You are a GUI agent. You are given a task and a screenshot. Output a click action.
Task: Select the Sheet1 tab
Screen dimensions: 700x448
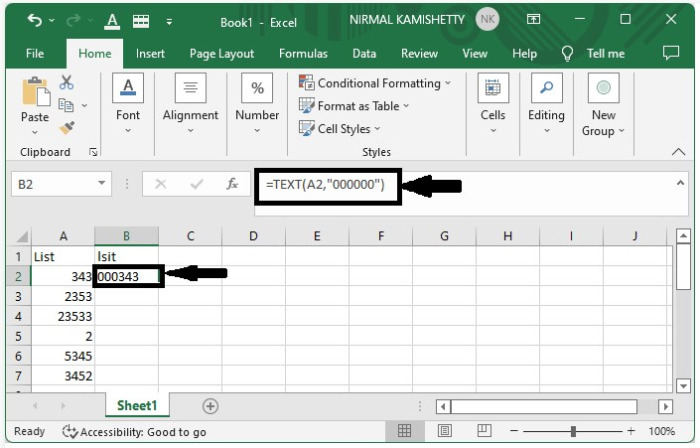pyautogui.click(x=137, y=405)
